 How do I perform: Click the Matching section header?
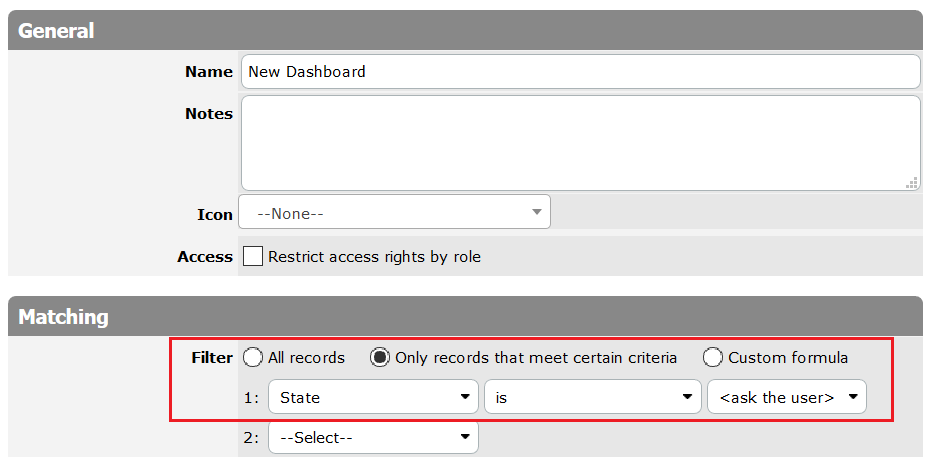pos(465,316)
